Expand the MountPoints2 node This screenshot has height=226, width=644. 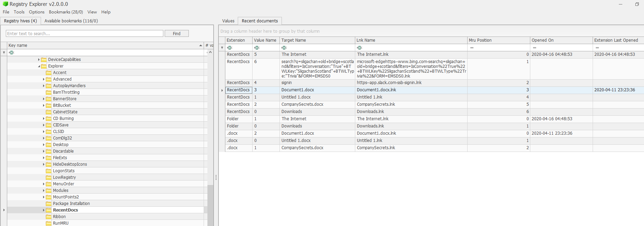tap(44, 197)
